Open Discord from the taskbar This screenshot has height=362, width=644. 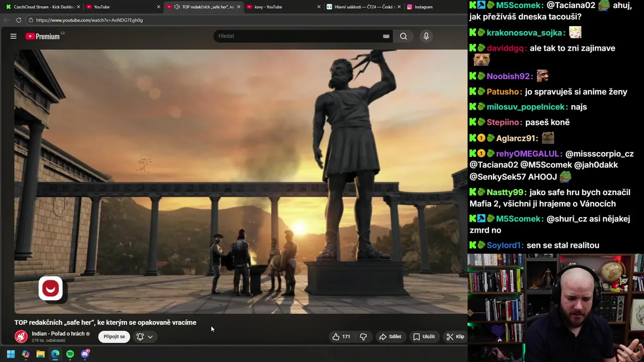(85, 354)
